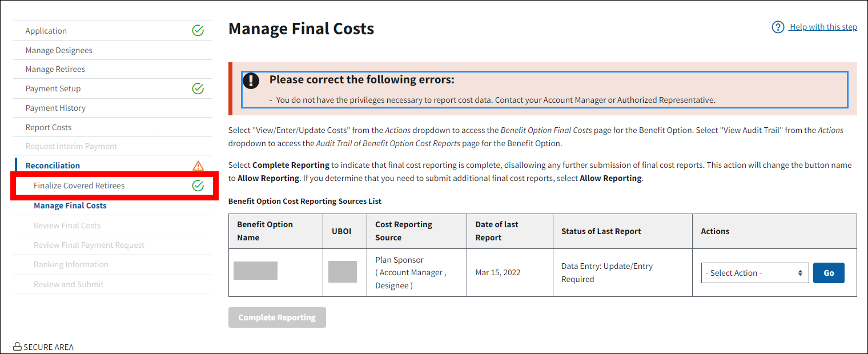868x354 pixels.
Task: Click the Application sidebar item
Action: [46, 31]
